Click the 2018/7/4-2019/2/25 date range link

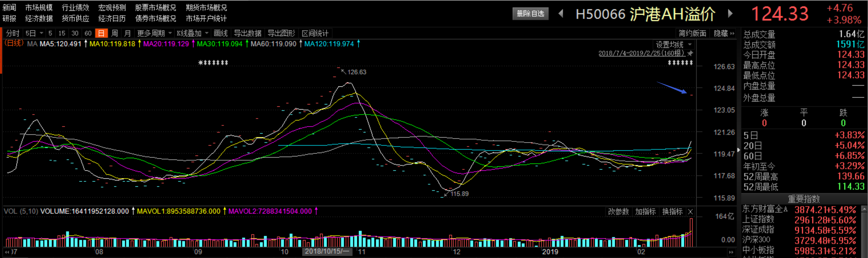(641, 53)
